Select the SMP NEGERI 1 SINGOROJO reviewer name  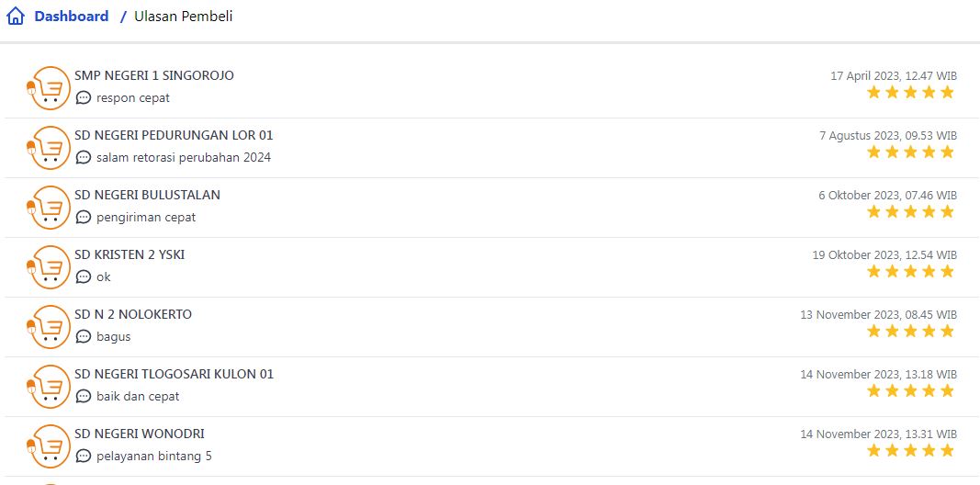click(154, 75)
